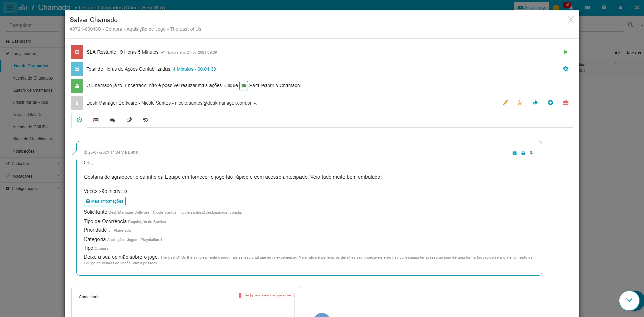Close the Salvar Chamado dialog with X
Image resolution: width=644 pixels, height=317 pixels.
pos(571,20)
